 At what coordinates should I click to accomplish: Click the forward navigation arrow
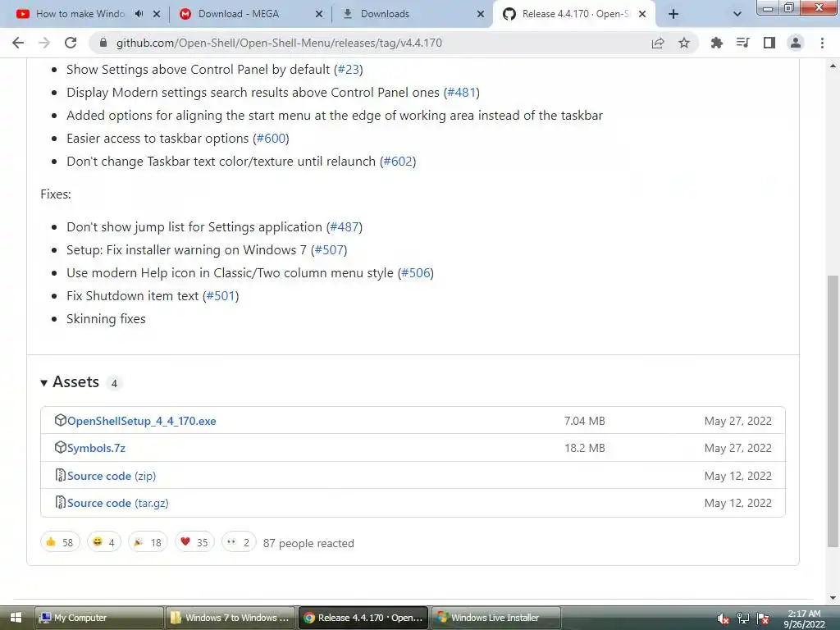[44, 43]
